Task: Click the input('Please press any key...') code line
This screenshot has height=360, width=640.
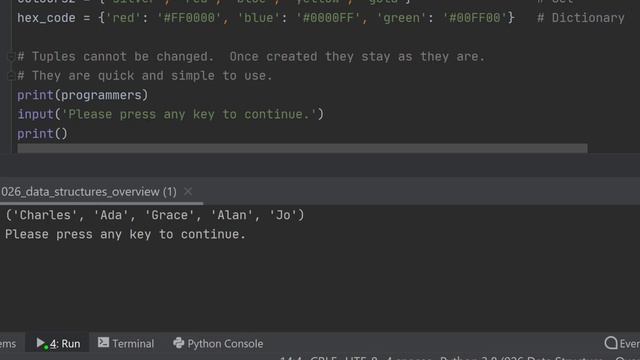Action: [171, 114]
